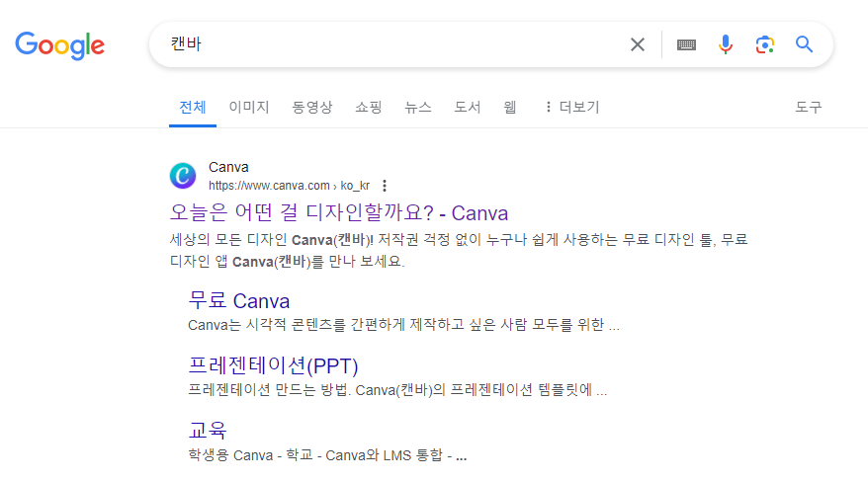The width and height of the screenshot is (868, 482).
Task: Click the Google logo
Action: pyautogui.click(x=59, y=44)
